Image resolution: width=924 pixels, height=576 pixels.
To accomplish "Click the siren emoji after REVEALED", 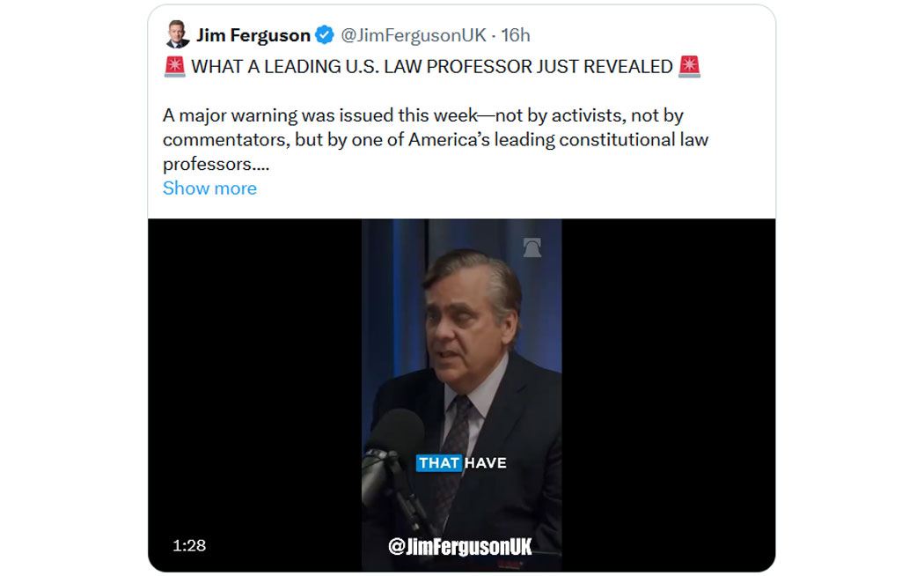I will (x=689, y=67).
